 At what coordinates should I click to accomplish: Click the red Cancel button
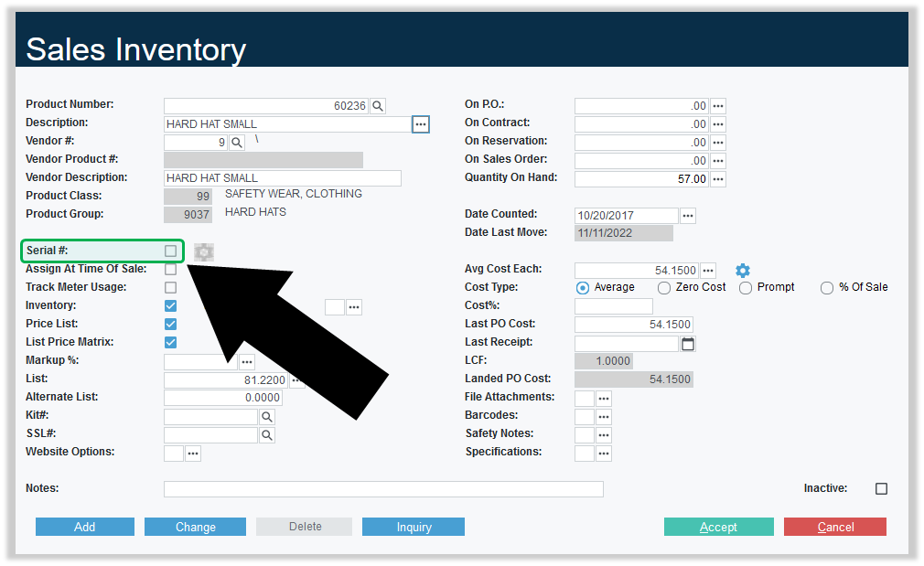click(835, 527)
